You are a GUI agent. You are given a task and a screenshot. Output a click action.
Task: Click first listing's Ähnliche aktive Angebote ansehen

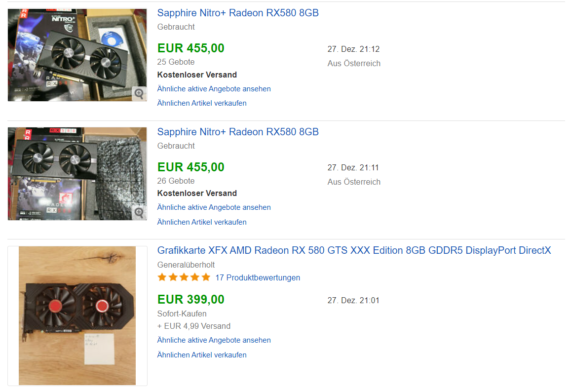click(214, 89)
